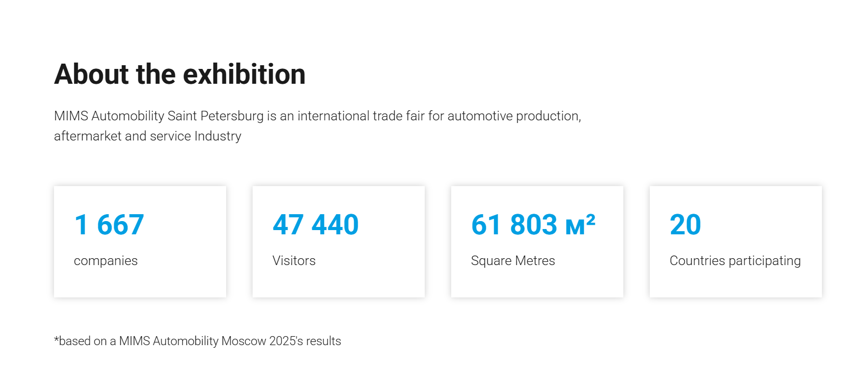This screenshot has height=378, width=868.
Task: Click the "companies" label
Action: click(x=105, y=261)
